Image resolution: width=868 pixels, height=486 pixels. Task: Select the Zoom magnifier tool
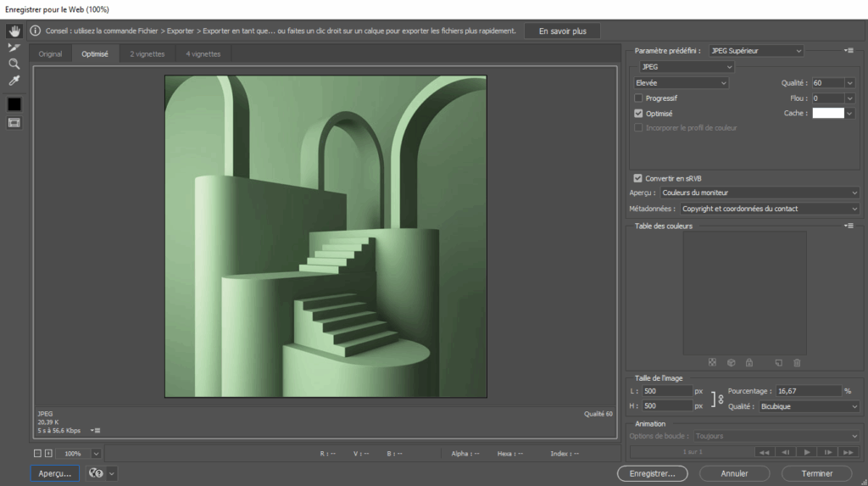click(14, 64)
